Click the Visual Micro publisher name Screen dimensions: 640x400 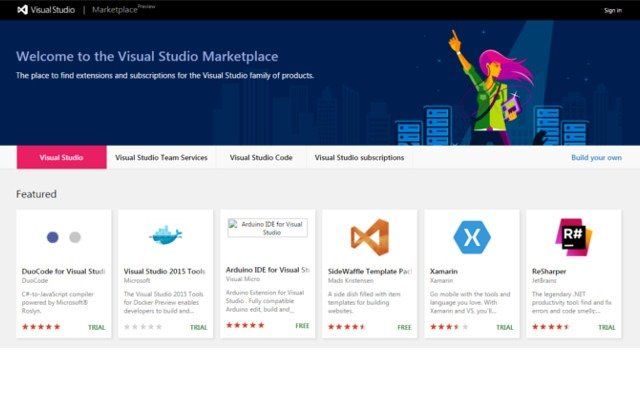click(243, 279)
